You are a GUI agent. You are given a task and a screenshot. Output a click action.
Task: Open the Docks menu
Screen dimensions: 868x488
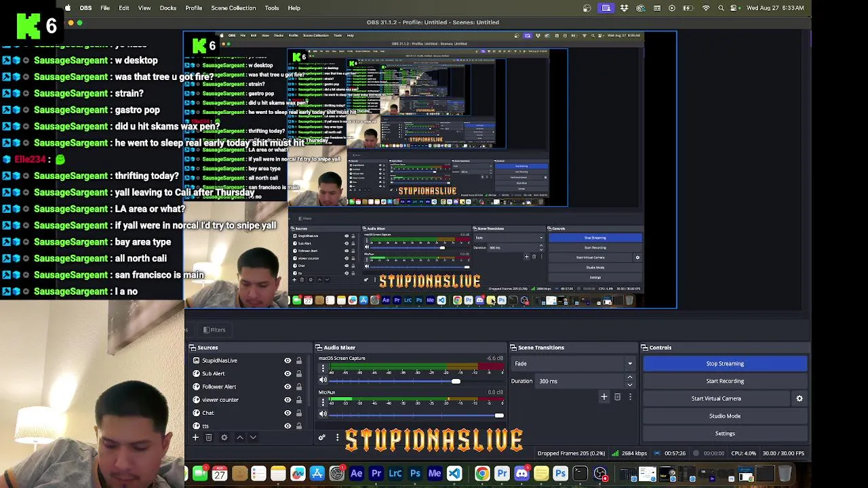coord(168,8)
